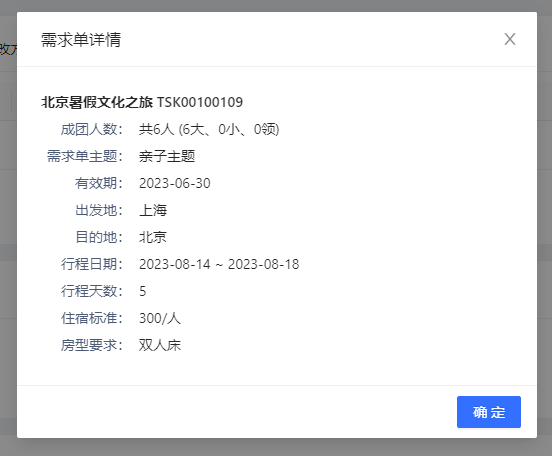Click the 目的地 label

(99, 237)
